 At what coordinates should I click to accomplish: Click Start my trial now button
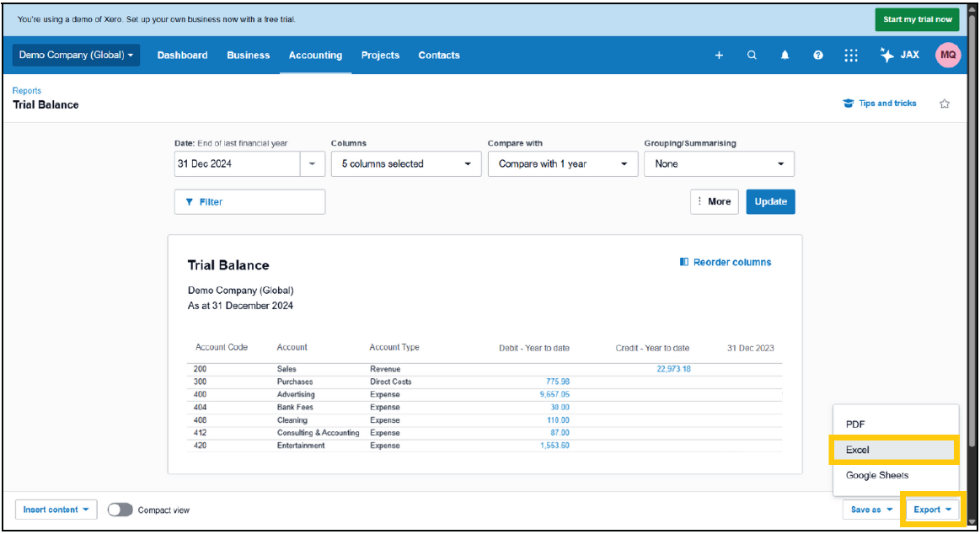917,19
